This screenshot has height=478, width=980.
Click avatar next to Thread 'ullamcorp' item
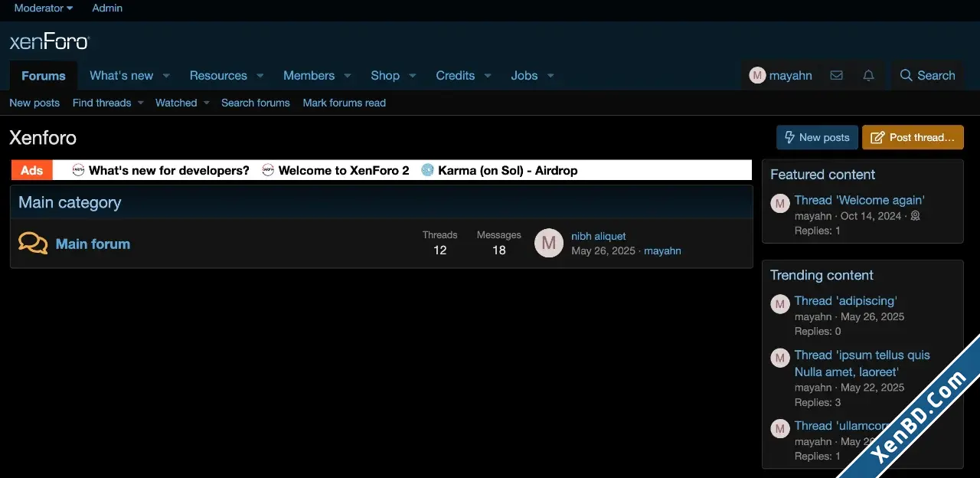780,429
